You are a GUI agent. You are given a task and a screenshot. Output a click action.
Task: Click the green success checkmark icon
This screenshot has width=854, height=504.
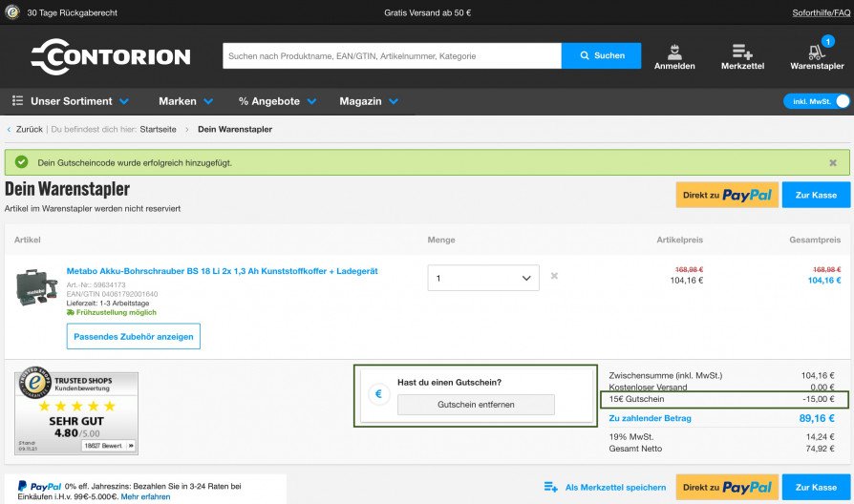(x=21, y=162)
